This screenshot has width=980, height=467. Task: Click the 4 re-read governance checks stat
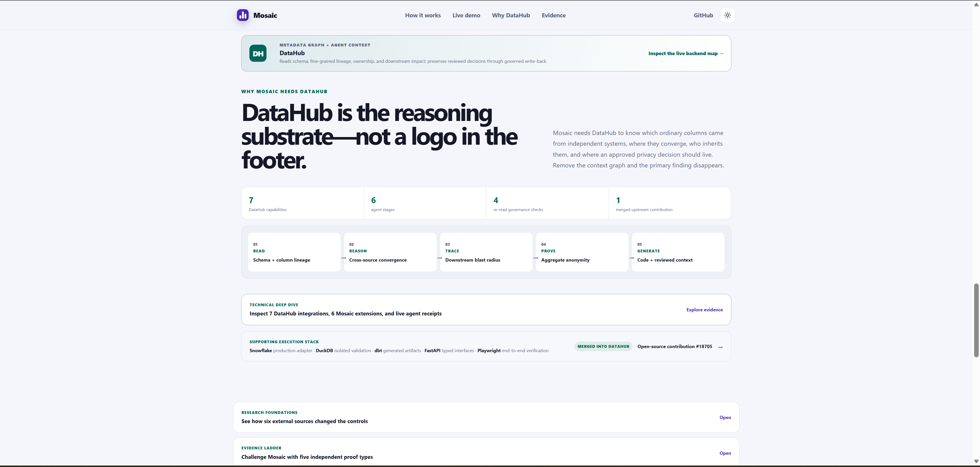(x=548, y=203)
